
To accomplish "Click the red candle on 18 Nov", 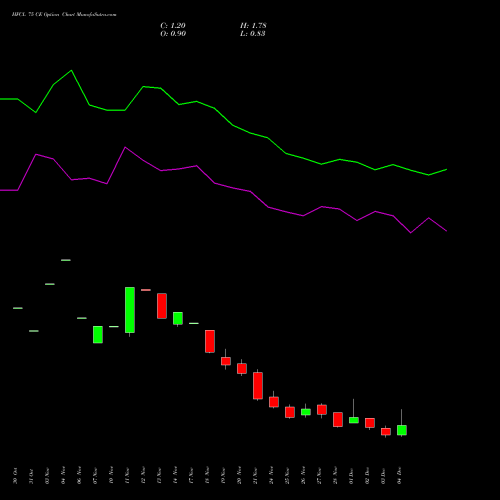I will (210, 341).
